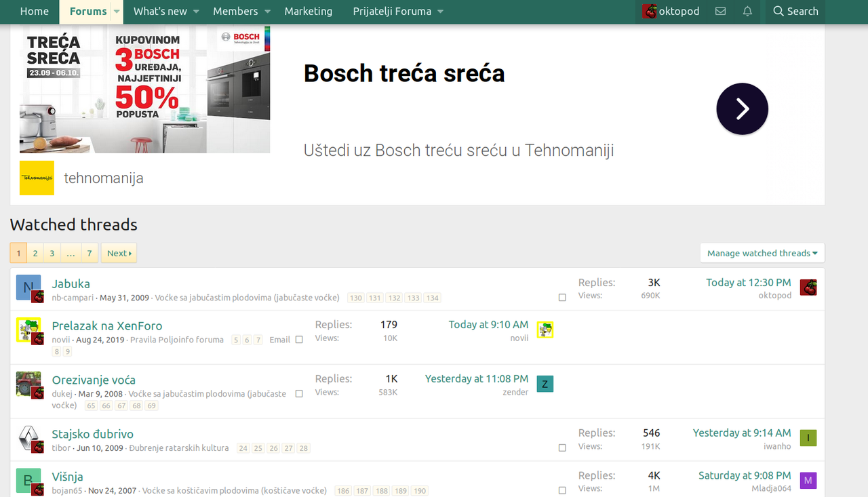
Task: Tick the Stajsko đubrivo checkbox
Action: click(562, 448)
